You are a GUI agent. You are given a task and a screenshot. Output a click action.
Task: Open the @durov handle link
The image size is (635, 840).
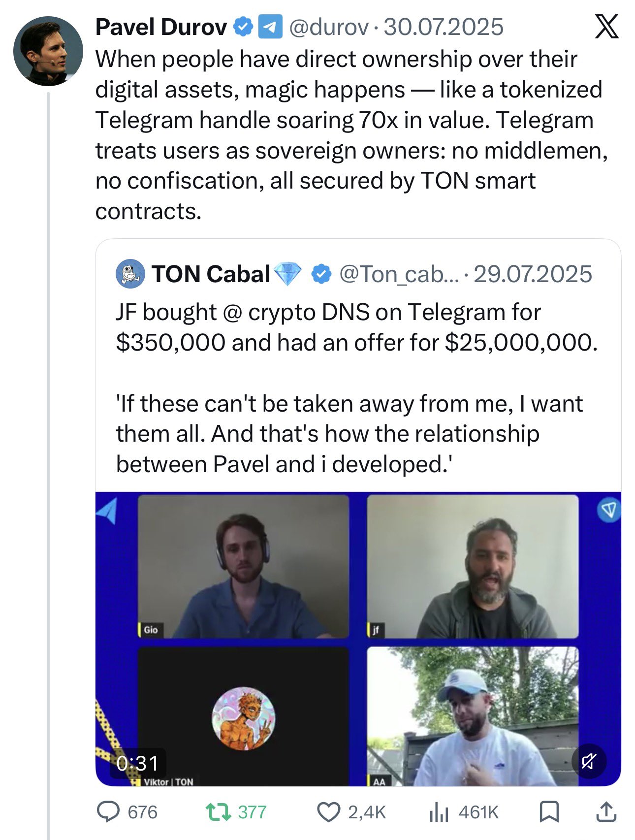pos(328,27)
